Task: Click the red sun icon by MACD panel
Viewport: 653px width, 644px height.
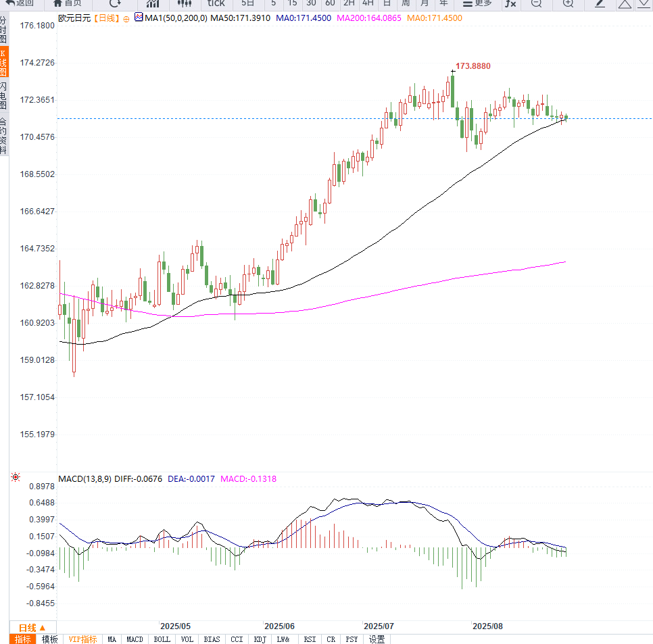Action: click(x=16, y=477)
